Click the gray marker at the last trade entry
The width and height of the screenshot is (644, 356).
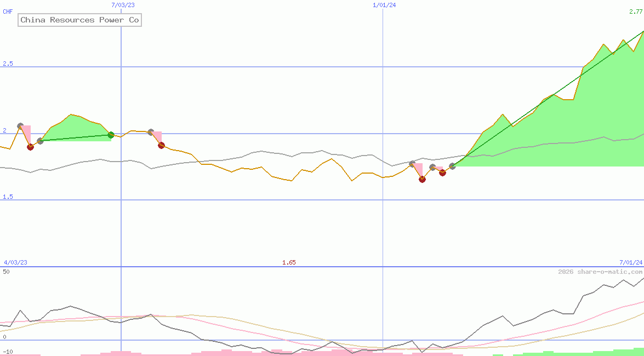(452, 167)
